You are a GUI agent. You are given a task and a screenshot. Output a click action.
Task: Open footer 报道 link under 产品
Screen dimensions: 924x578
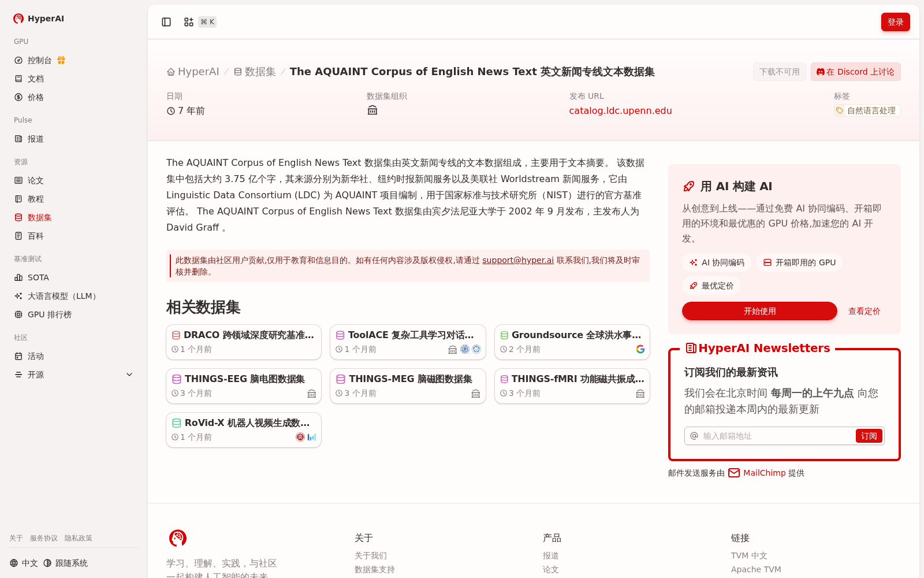point(550,555)
